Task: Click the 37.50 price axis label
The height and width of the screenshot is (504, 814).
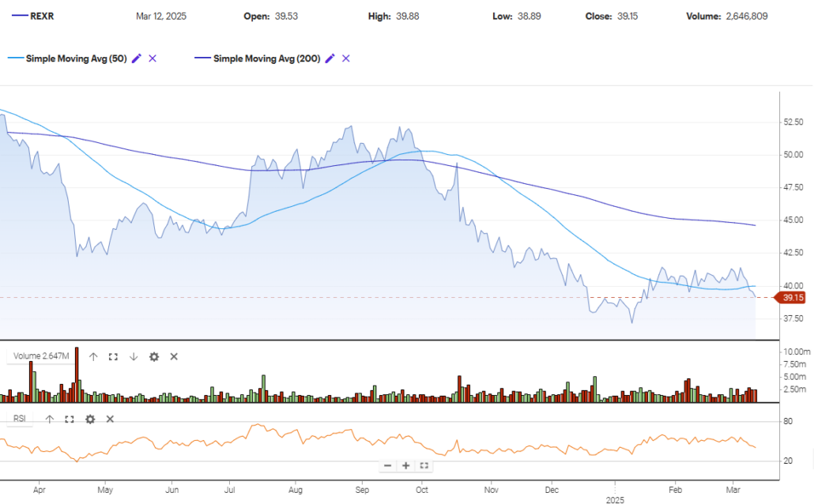Action: tap(793, 318)
